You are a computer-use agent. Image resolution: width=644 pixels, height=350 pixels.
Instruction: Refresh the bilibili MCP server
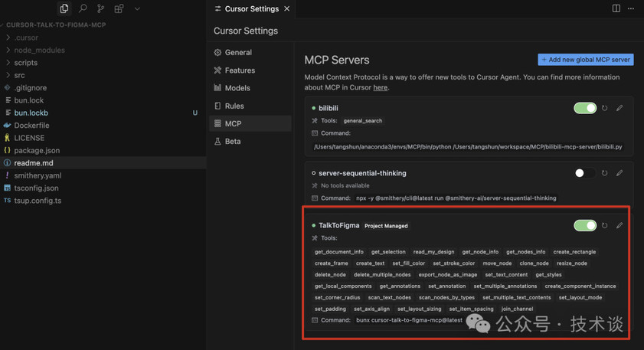[605, 108]
